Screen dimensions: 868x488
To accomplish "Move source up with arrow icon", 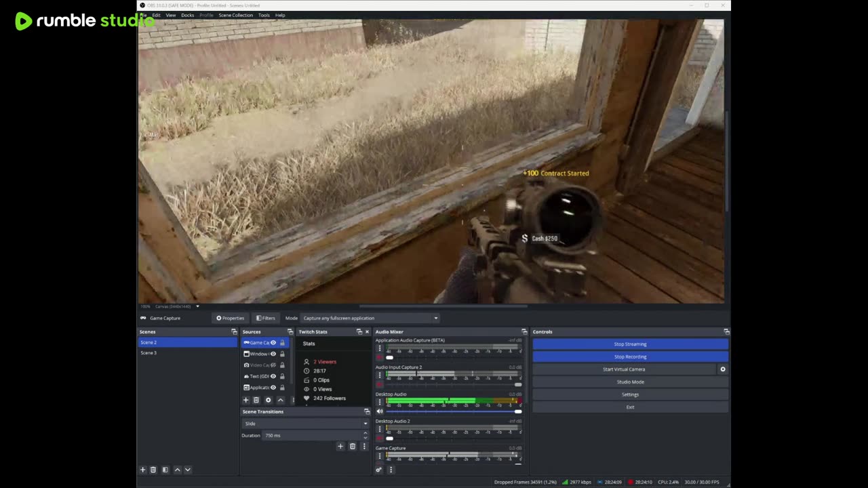I will point(280,400).
